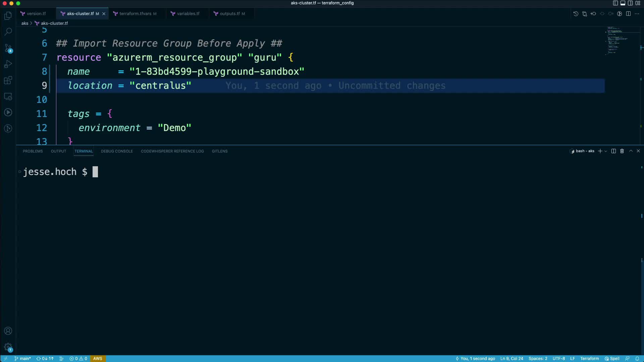The width and height of the screenshot is (644, 362).
Task: Split the editor to the right
Action: click(x=628, y=14)
